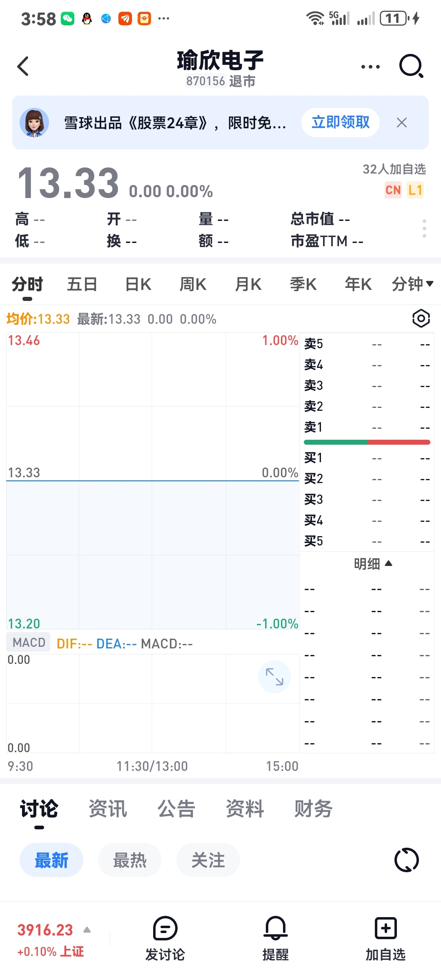Open the three-dot more options menu
Viewport: 441px width, 980px height.
click(370, 67)
